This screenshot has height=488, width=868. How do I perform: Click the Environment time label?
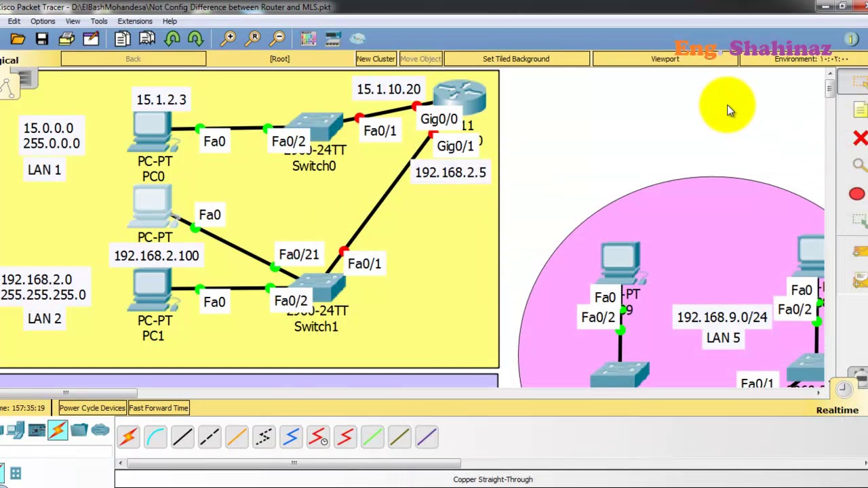point(810,59)
